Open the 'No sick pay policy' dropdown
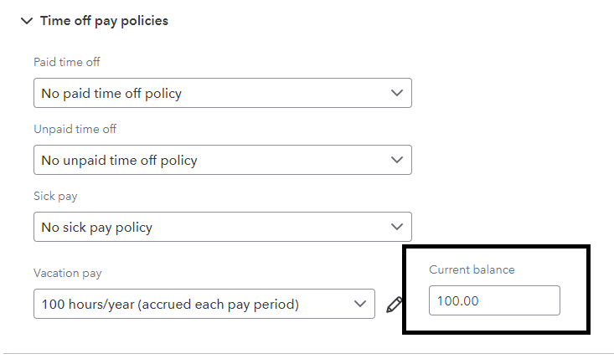The image size is (614, 364). [209, 227]
